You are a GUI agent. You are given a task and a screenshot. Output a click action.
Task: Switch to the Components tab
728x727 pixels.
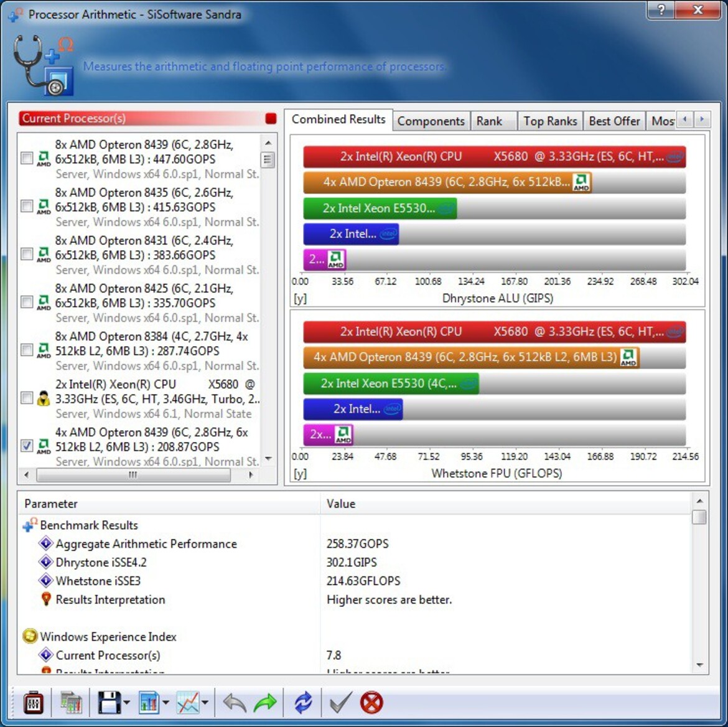(431, 121)
